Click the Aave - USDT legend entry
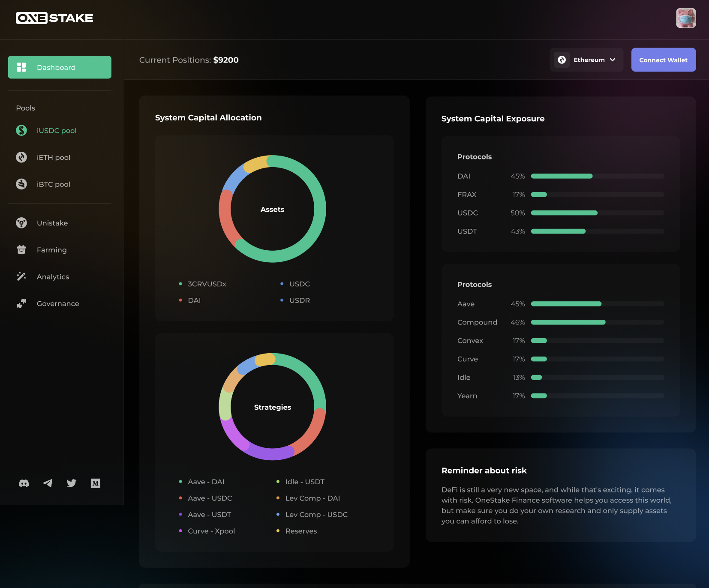This screenshot has height=588, width=709. [205, 515]
